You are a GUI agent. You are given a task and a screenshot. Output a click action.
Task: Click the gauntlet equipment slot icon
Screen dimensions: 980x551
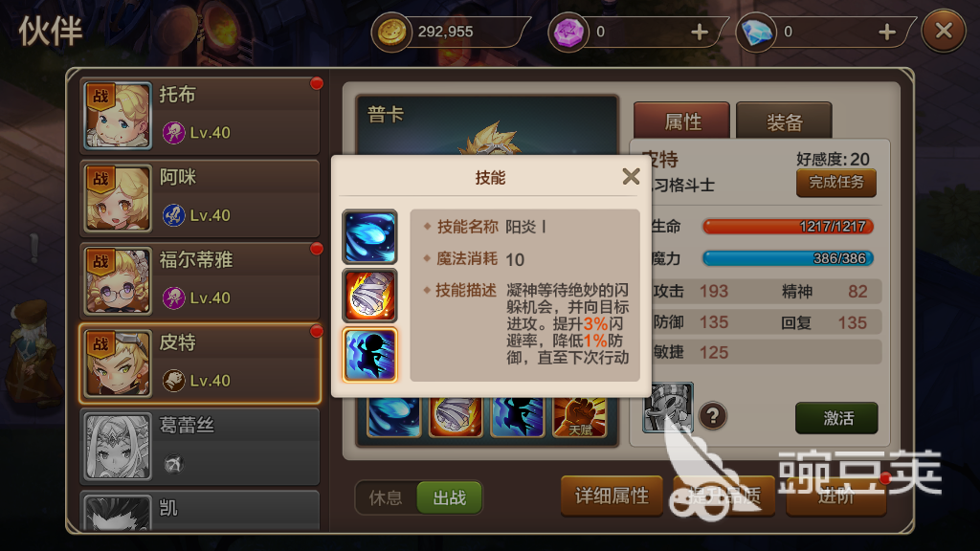668,408
